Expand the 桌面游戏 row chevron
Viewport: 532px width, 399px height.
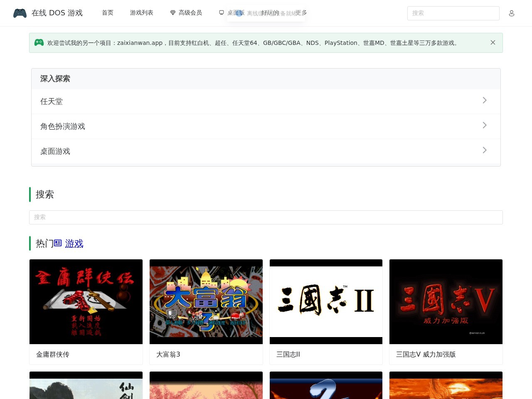(485, 150)
